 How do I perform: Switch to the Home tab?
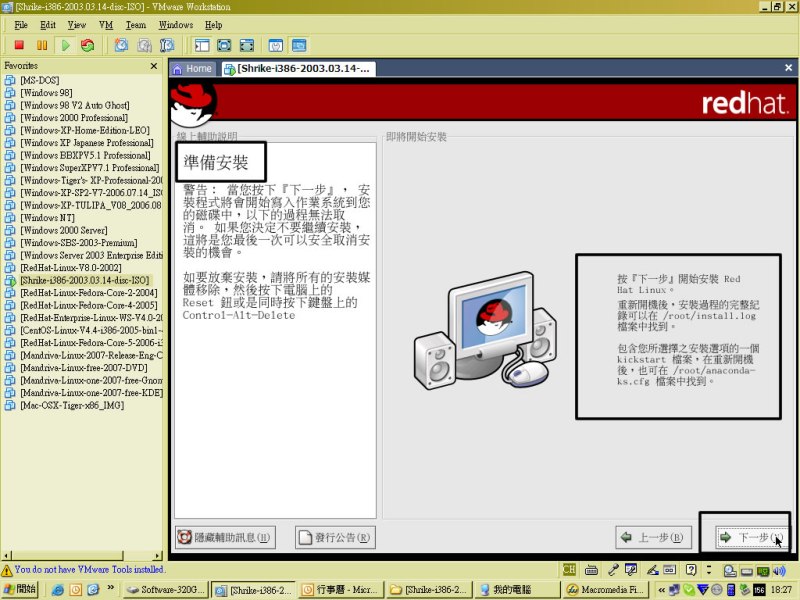[x=193, y=68]
